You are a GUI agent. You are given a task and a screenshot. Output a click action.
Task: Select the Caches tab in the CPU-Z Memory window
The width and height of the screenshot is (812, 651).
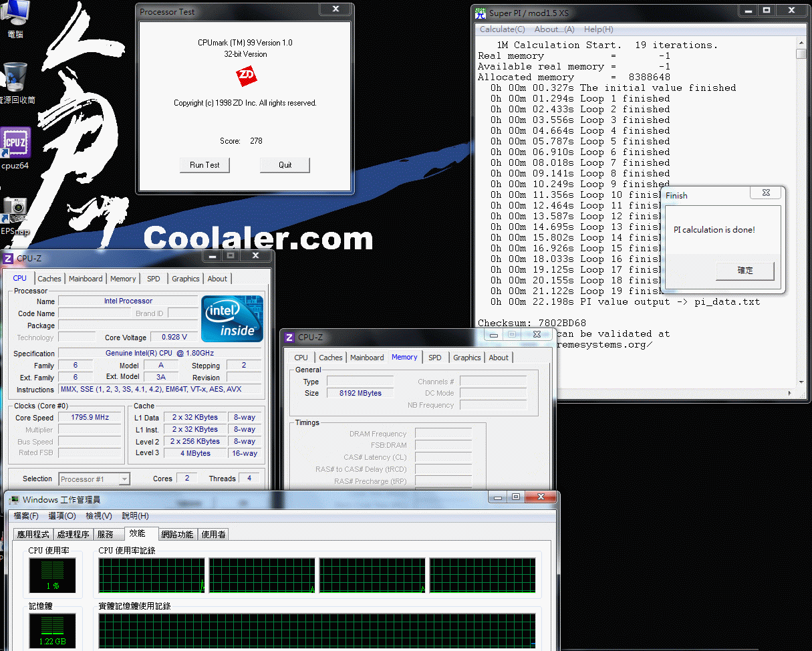331,358
